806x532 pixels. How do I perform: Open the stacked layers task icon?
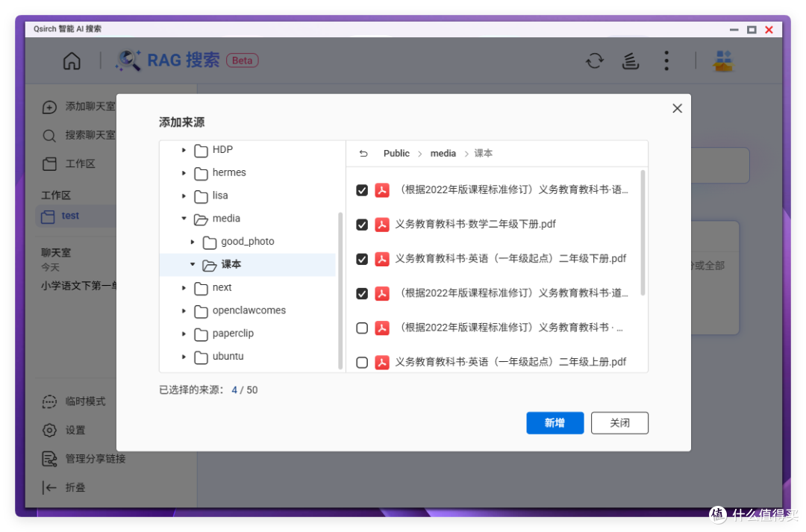click(x=630, y=60)
